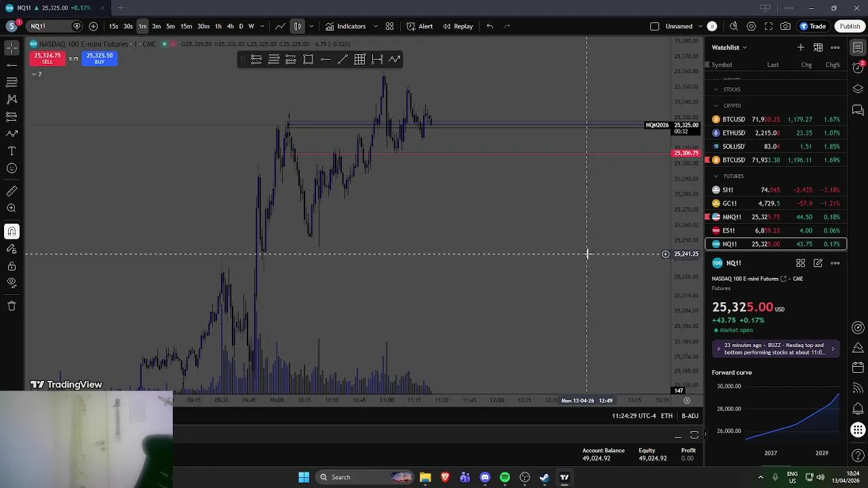Toggle magnet mode in left toolbar
This screenshot has height=488, width=868.
click(12, 232)
